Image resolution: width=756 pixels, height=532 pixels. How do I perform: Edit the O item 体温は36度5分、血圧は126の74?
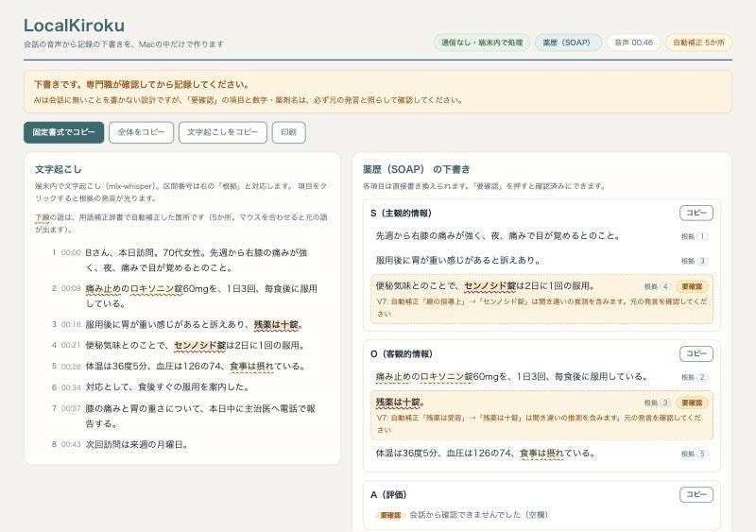(x=486, y=454)
